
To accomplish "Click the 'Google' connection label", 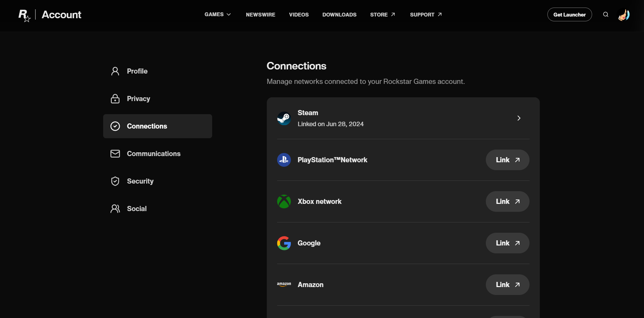I will (x=309, y=243).
